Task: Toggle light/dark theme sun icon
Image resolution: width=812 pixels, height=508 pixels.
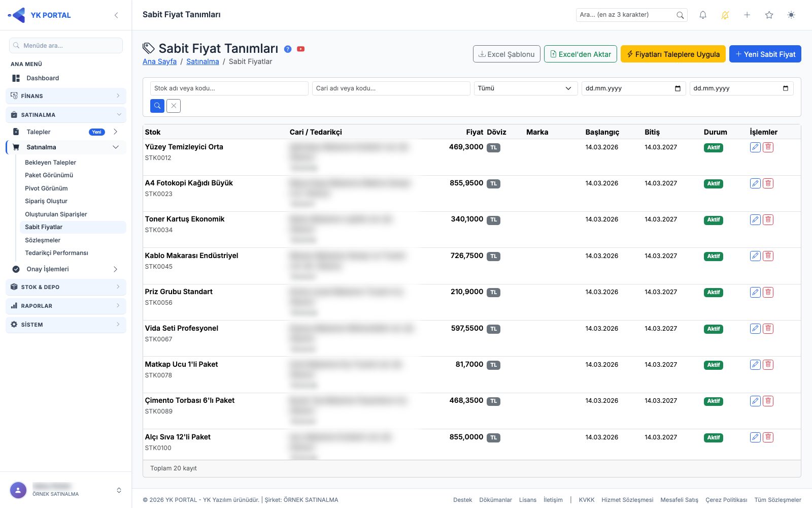Action: [791, 15]
